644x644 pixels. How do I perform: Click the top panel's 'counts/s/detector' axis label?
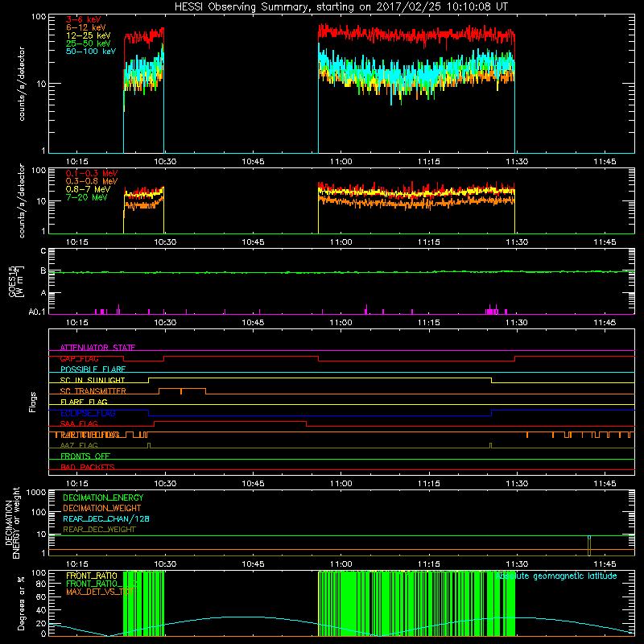tap(22, 84)
